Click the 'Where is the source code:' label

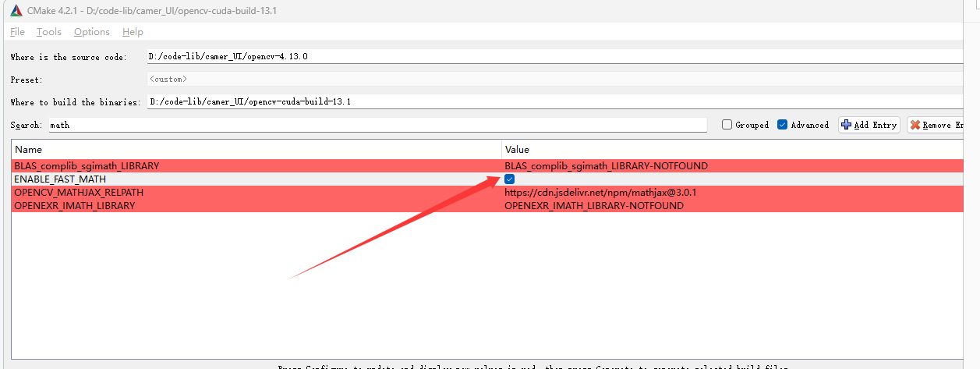[x=69, y=58]
